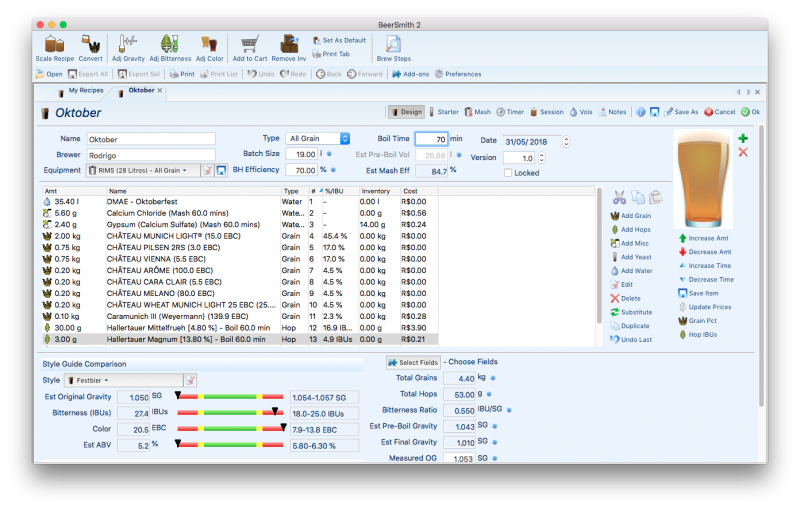Screen dimensions: 800x510
Task: Click the Version stepper arrows
Action: [541, 158]
